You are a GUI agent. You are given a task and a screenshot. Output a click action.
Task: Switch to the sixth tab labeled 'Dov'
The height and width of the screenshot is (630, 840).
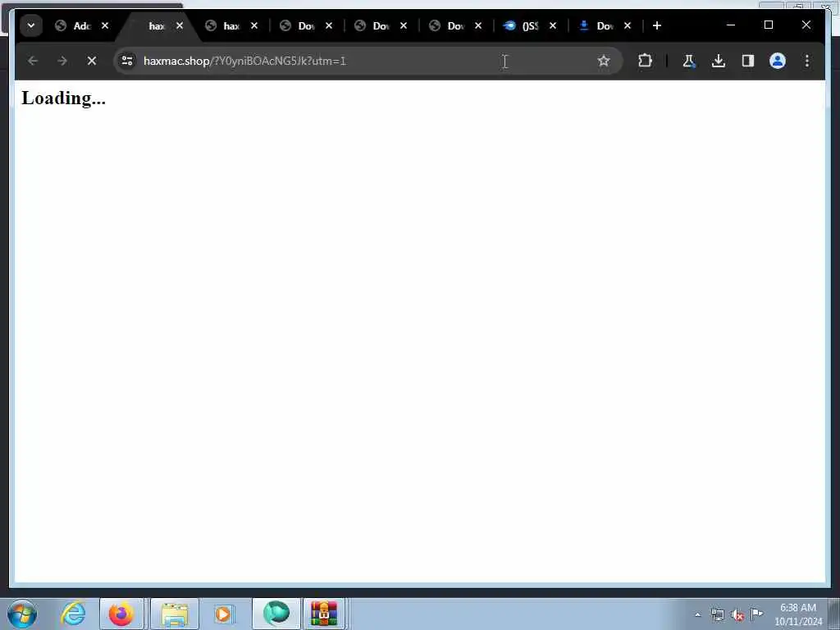[447, 25]
